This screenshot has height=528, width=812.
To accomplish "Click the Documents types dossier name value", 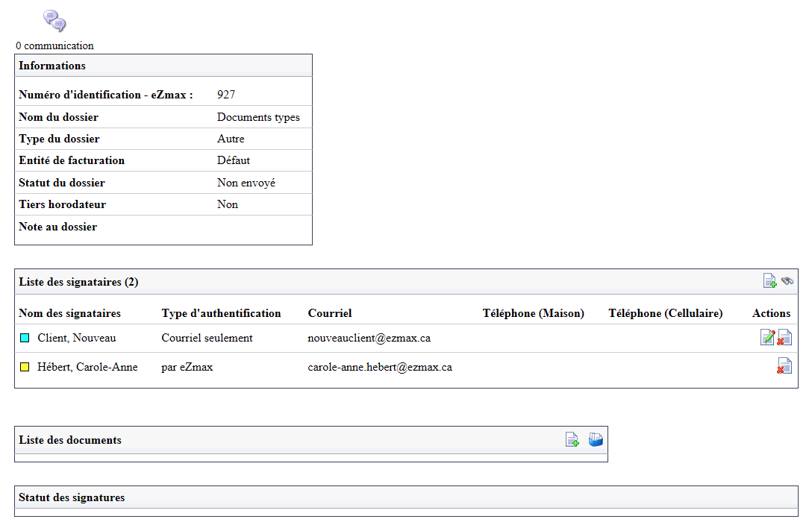I will click(x=258, y=118).
